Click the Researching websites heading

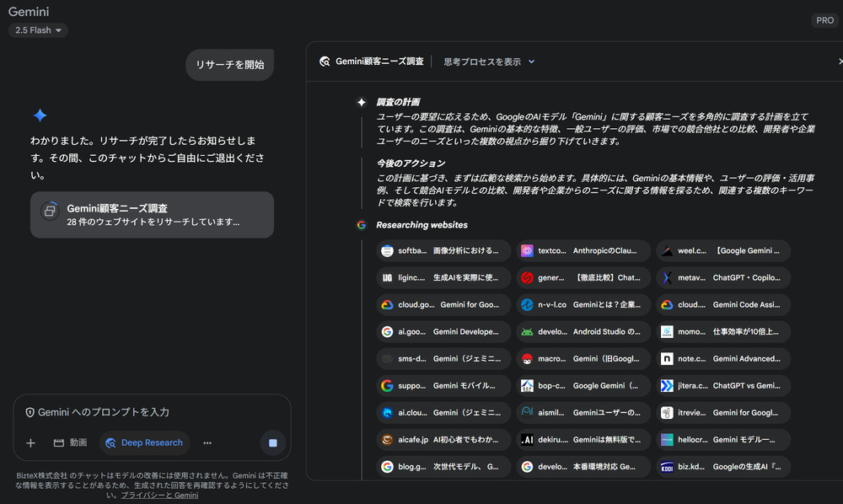click(x=422, y=225)
